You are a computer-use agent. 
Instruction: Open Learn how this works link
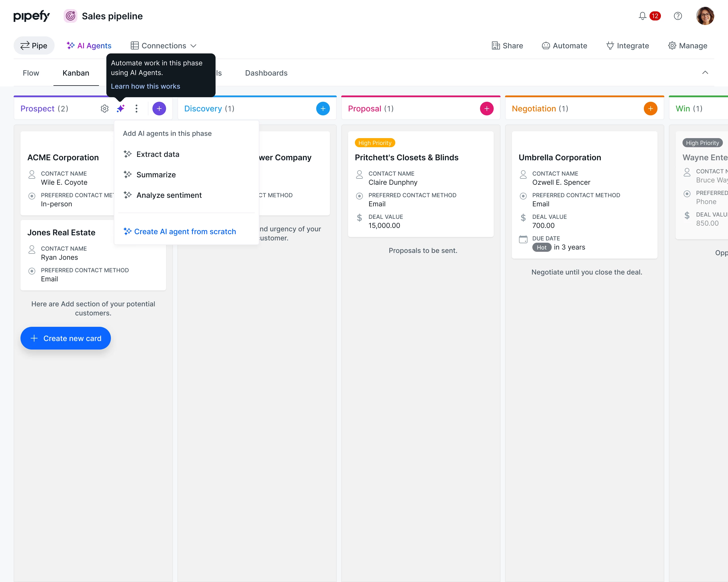pos(145,86)
